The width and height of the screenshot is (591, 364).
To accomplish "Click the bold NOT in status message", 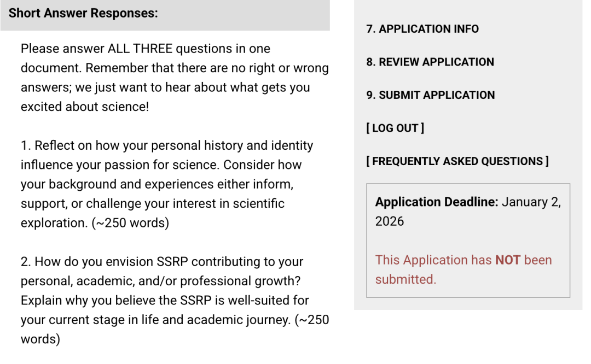I will (507, 260).
